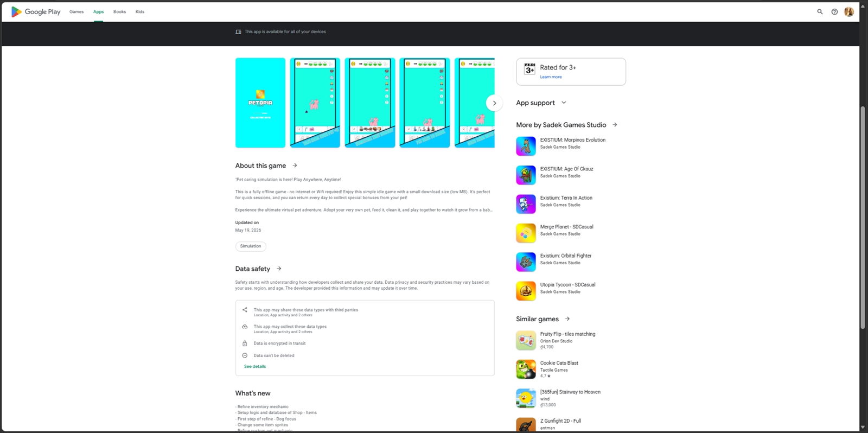Click the 'What's new' heading

[253, 393]
